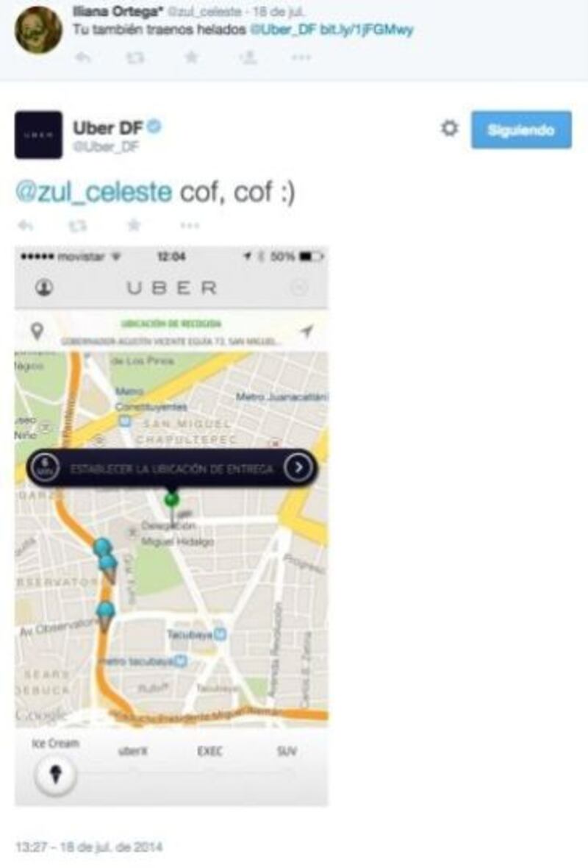This screenshot has width=588, height=868.
Task: Click the arrow on Establecer la ubicación bar
Action: click(298, 468)
